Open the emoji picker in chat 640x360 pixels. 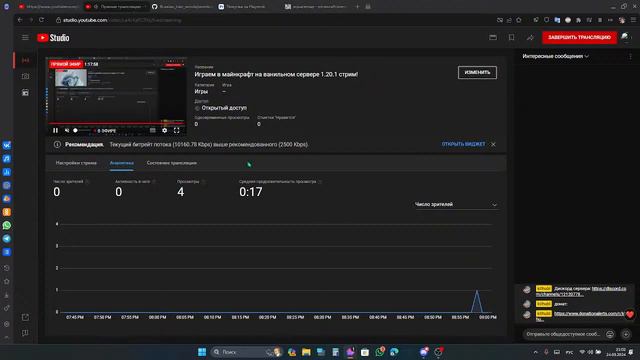tap(610, 334)
